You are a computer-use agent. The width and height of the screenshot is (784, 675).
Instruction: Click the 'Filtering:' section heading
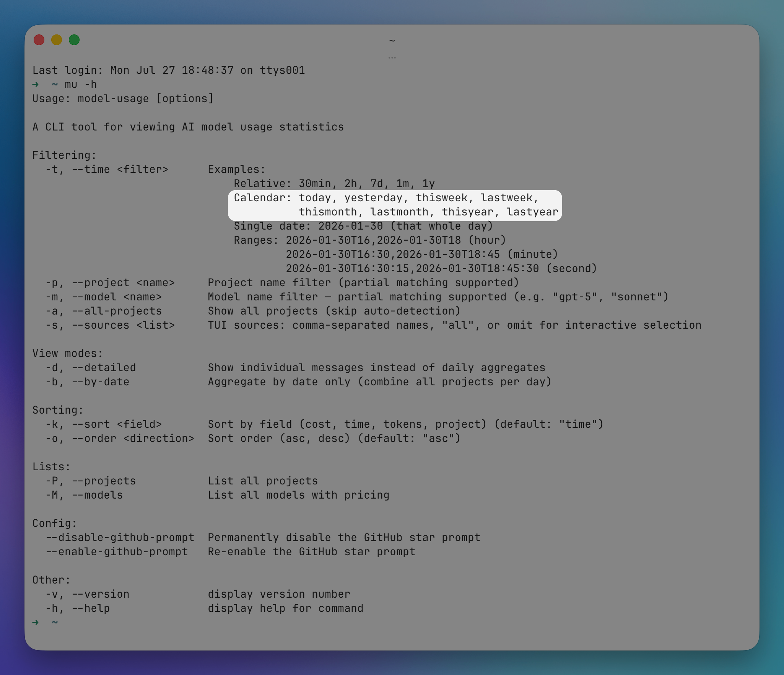(65, 155)
